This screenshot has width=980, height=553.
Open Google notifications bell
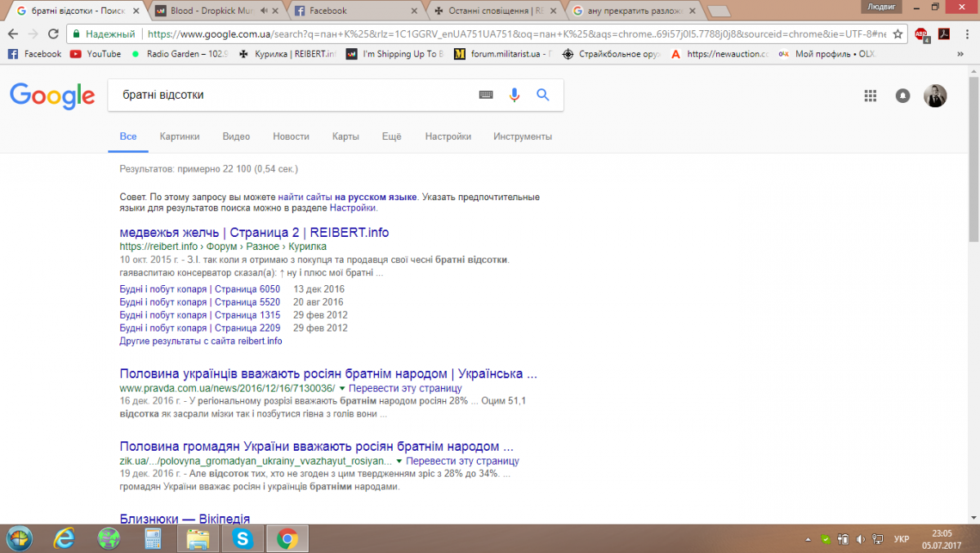(x=902, y=96)
